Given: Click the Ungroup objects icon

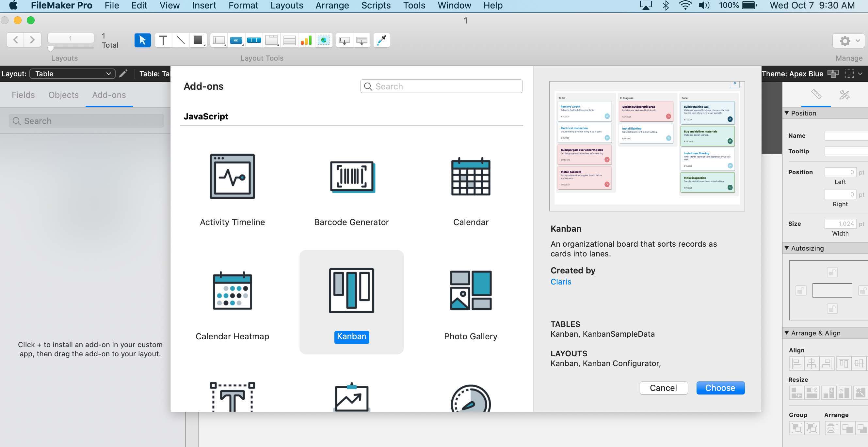Looking at the screenshot, I should point(812,428).
